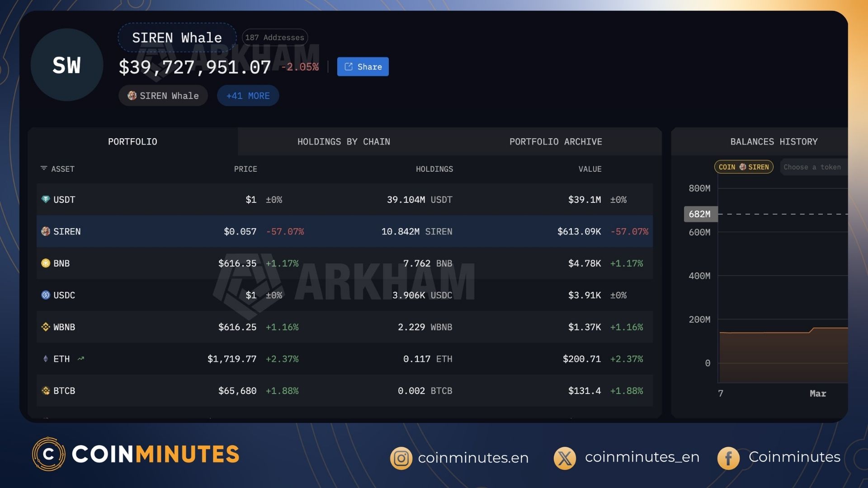Click the SIREN Whale tag avatar icon
Viewport: 868px width, 488px height.
click(x=132, y=95)
